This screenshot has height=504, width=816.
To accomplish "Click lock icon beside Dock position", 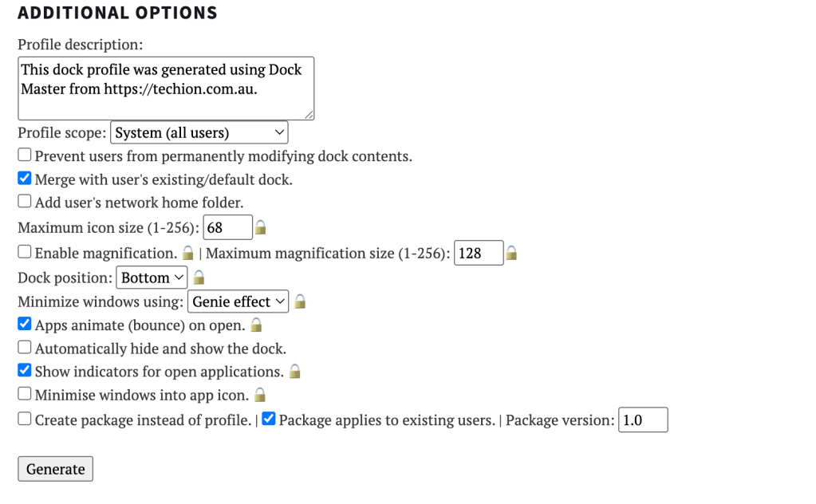I will (x=199, y=278).
